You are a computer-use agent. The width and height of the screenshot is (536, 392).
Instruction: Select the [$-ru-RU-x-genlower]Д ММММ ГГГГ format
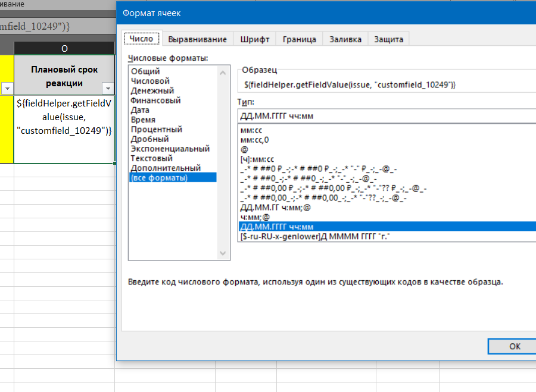coord(387,236)
